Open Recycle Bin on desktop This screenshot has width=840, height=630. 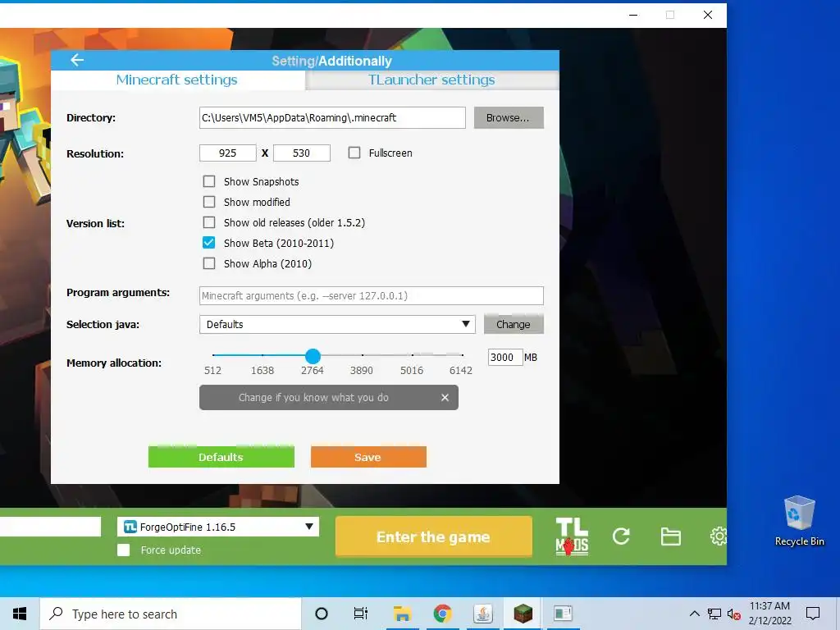pos(799,521)
